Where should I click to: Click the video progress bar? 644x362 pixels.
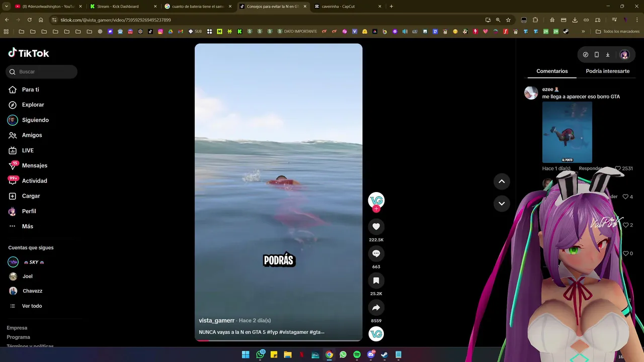[278, 340]
